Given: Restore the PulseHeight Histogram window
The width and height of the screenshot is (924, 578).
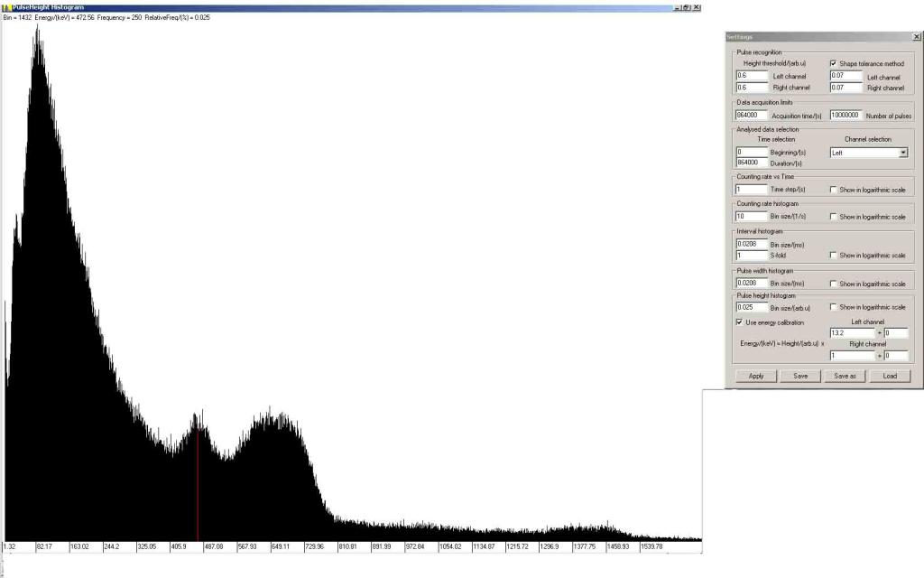Looking at the screenshot, I should tap(687, 6).
